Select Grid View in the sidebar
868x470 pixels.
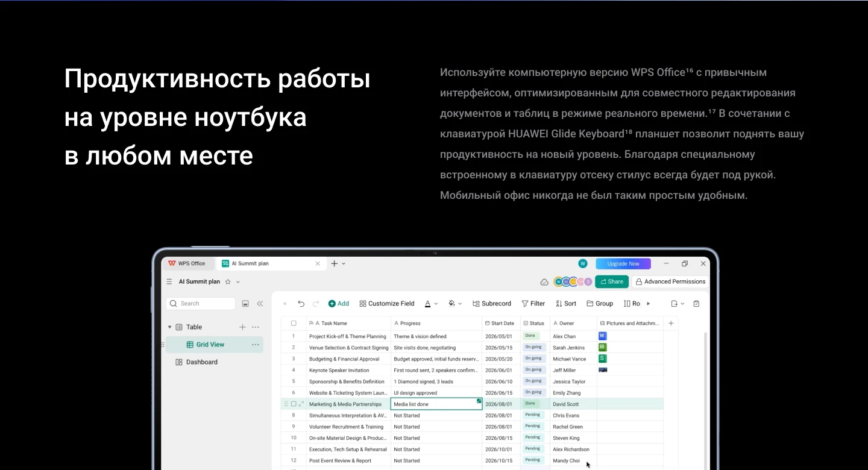(x=215, y=345)
